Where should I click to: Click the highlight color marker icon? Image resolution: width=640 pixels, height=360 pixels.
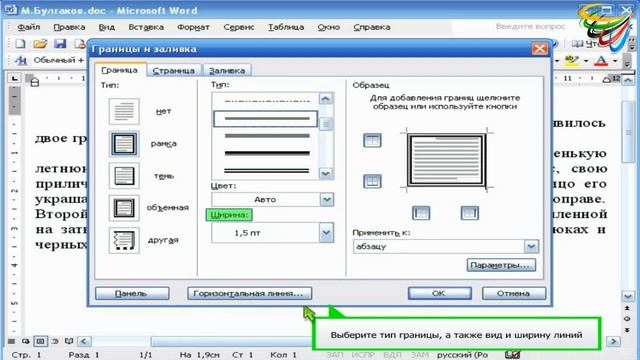(571, 61)
